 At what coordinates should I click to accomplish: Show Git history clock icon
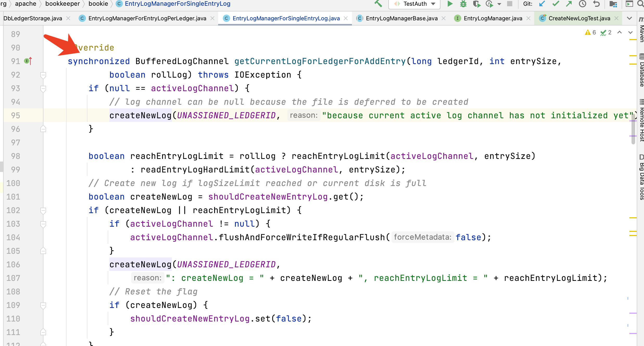[x=583, y=4]
